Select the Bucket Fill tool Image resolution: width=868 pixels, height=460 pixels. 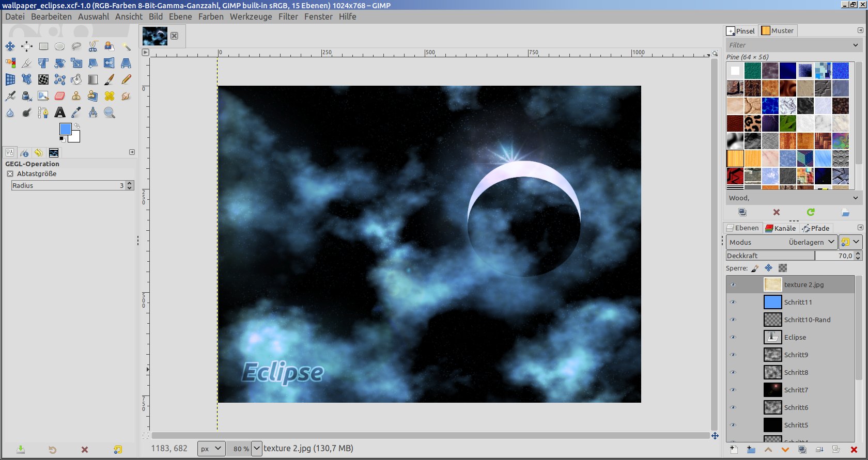pyautogui.click(x=76, y=80)
